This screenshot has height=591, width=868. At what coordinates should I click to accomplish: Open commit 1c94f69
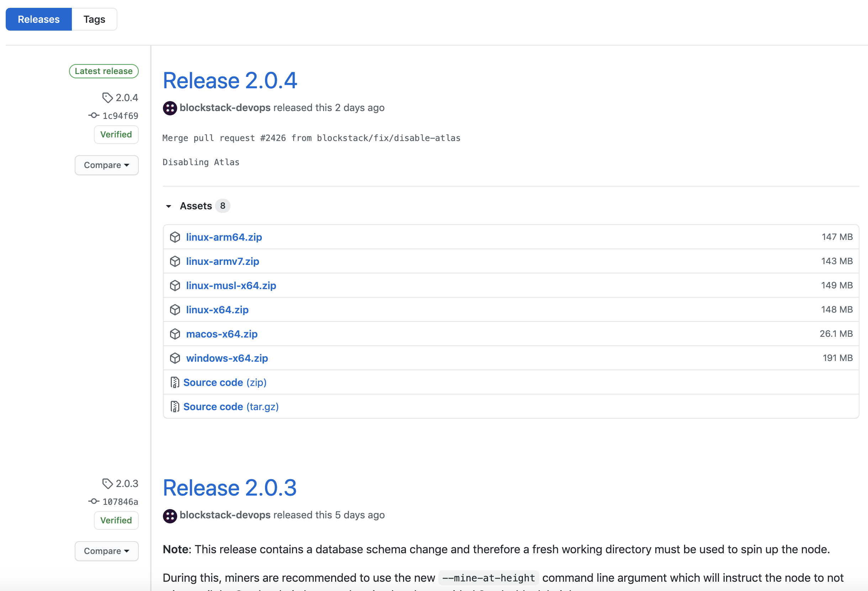point(120,116)
